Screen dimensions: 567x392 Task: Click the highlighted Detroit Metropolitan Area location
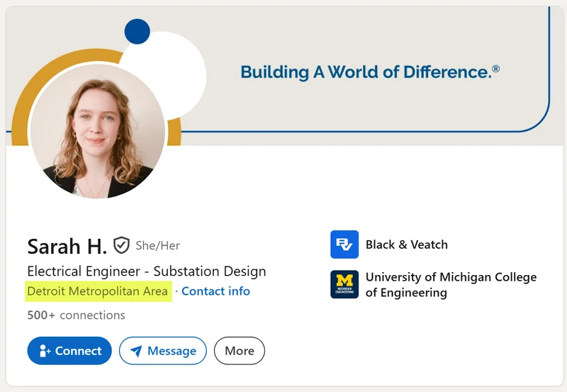click(x=98, y=291)
